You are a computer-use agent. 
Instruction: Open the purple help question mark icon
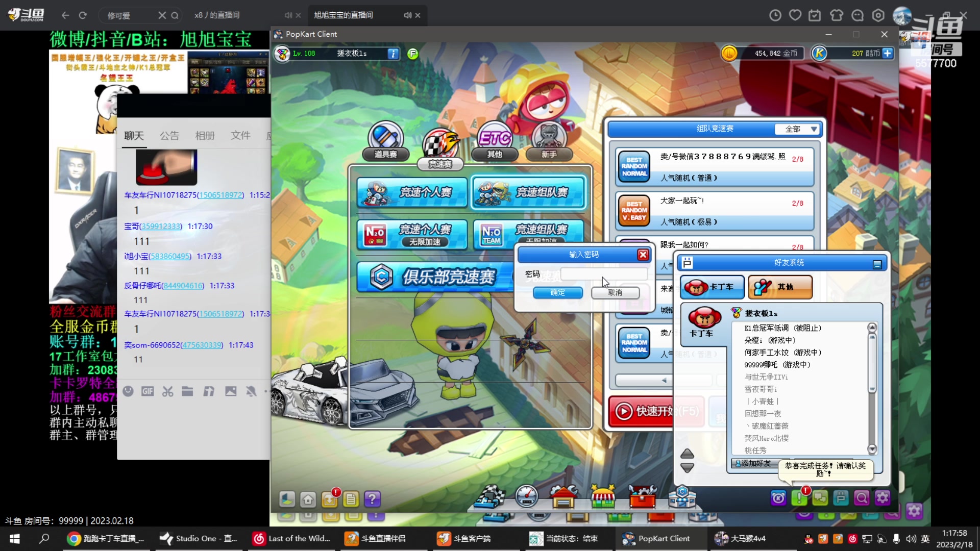pos(373,499)
